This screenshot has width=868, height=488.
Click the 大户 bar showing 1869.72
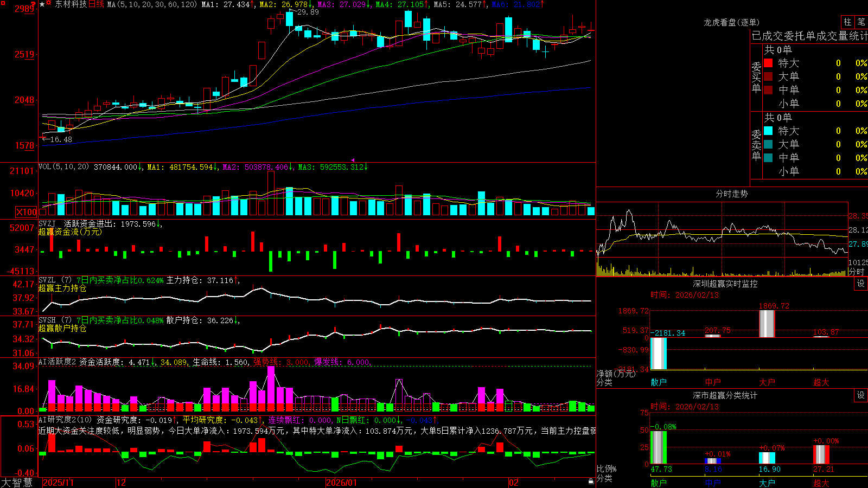(767, 324)
